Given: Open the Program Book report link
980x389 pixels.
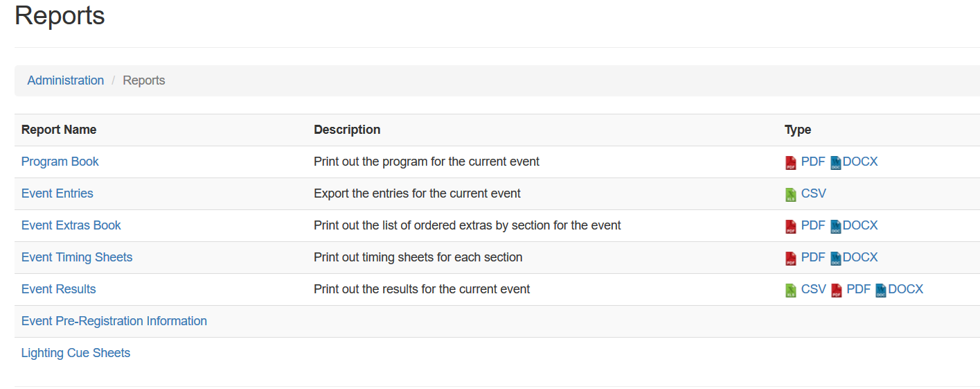Looking at the screenshot, I should pyautogui.click(x=60, y=162).
